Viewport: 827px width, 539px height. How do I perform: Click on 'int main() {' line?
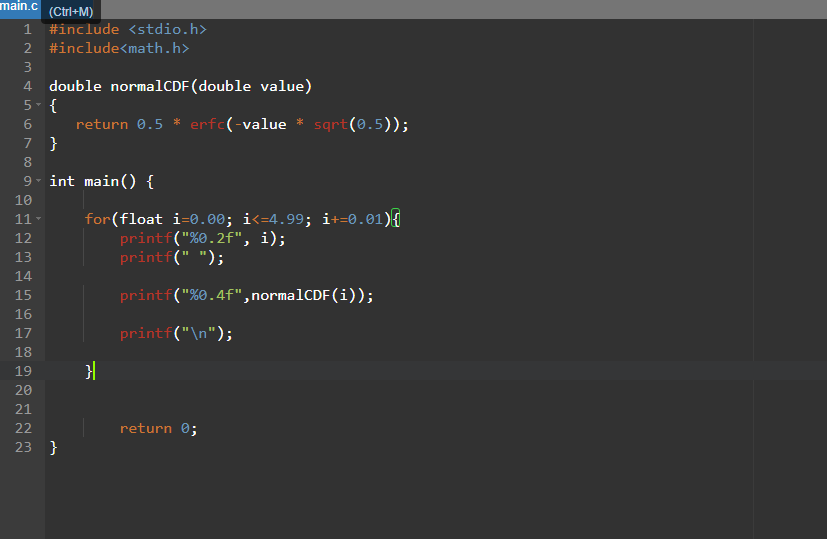[x=101, y=181]
